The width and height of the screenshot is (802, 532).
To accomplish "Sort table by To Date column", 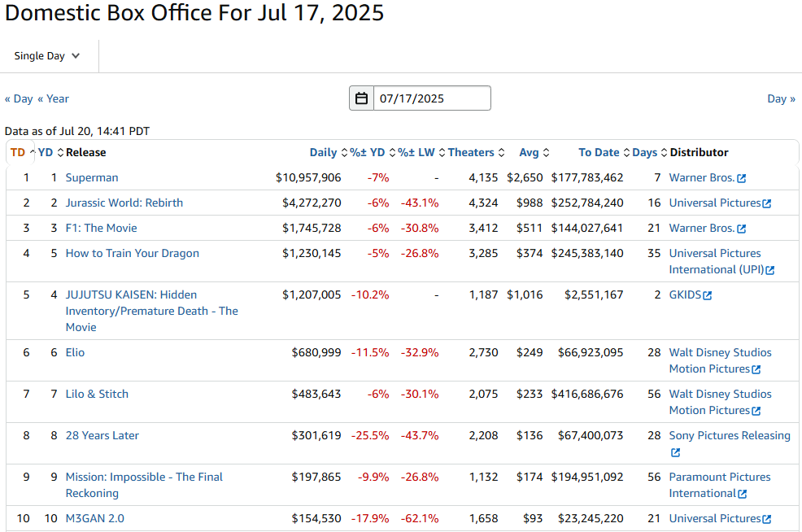I will pos(604,152).
